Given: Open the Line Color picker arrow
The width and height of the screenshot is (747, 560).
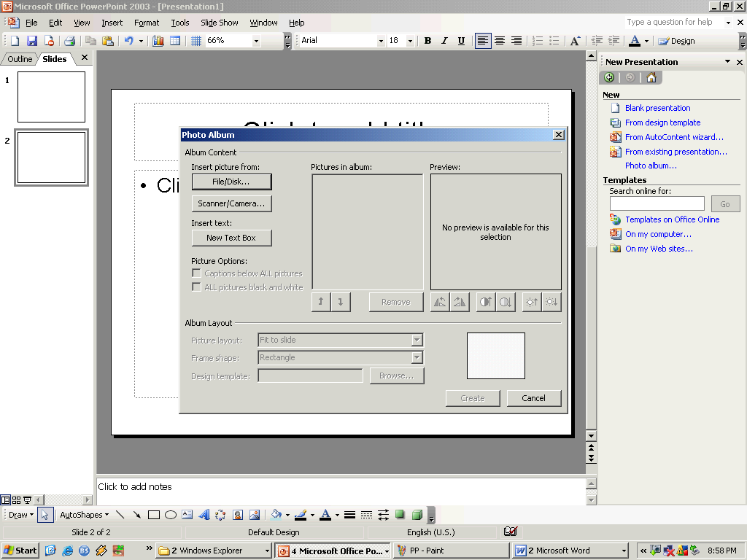Looking at the screenshot, I should click(312, 515).
